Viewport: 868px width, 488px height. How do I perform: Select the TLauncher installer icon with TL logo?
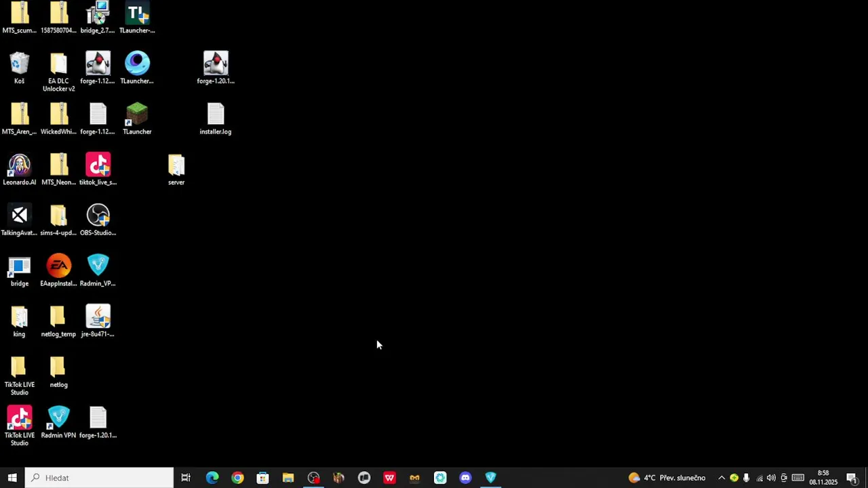click(137, 13)
